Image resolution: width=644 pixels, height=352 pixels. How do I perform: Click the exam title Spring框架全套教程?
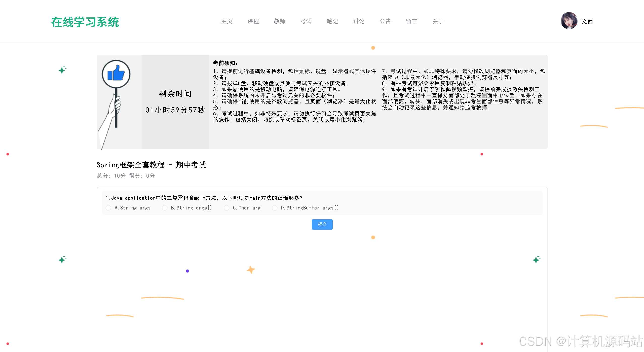[151, 165]
